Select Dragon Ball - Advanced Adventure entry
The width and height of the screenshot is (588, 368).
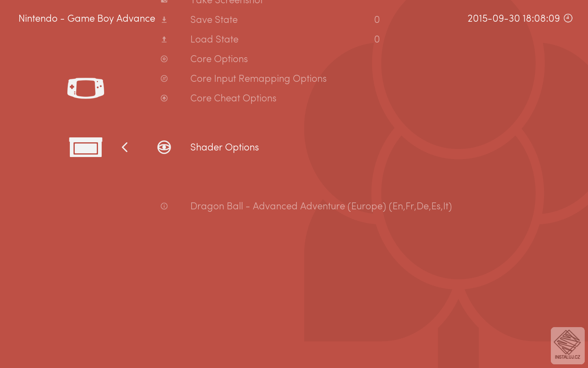click(x=321, y=206)
